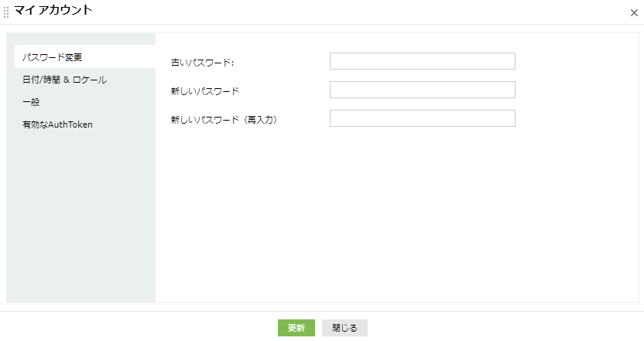Click the 新しいパスワード（再入力） label text

click(x=224, y=120)
